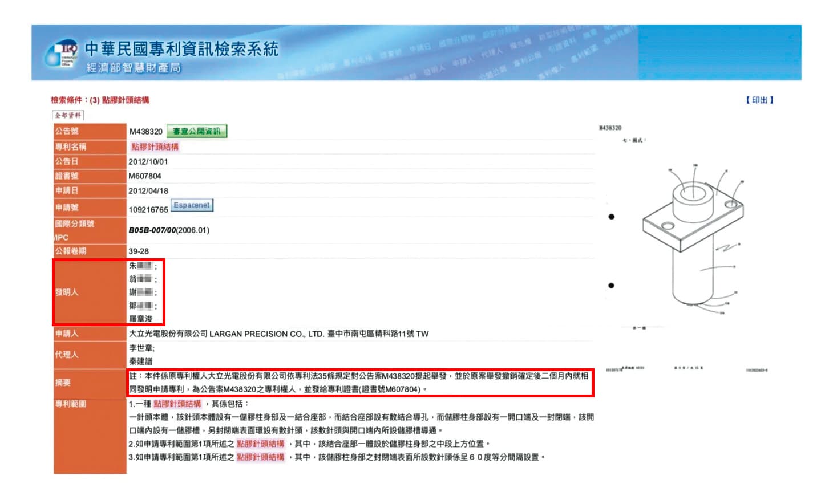Select the 全部資料 tab
This screenshot has width=825, height=504.
(68, 115)
